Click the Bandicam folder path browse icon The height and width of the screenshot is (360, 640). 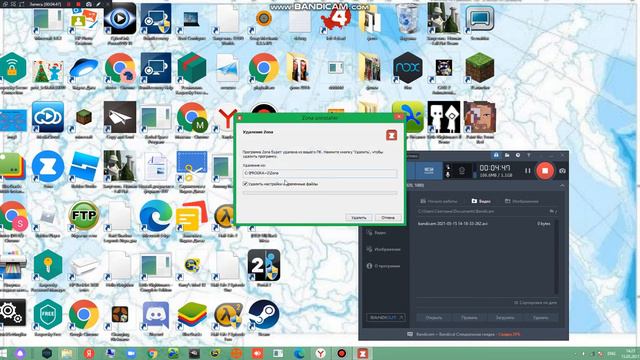coord(553,211)
